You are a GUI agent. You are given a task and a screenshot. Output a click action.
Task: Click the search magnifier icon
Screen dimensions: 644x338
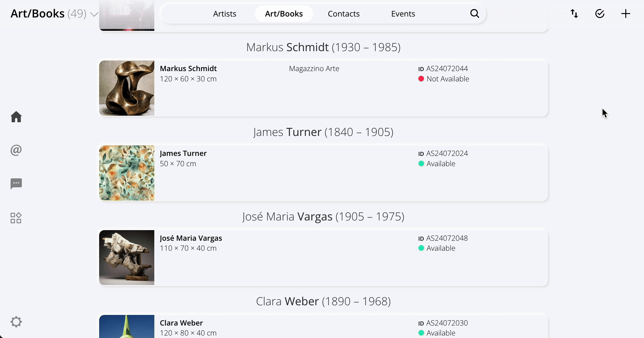(475, 14)
